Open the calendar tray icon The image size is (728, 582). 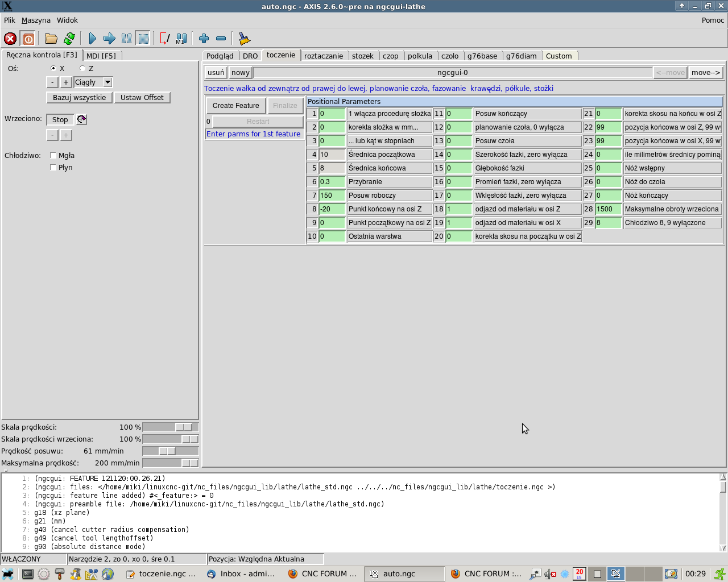(x=580, y=574)
